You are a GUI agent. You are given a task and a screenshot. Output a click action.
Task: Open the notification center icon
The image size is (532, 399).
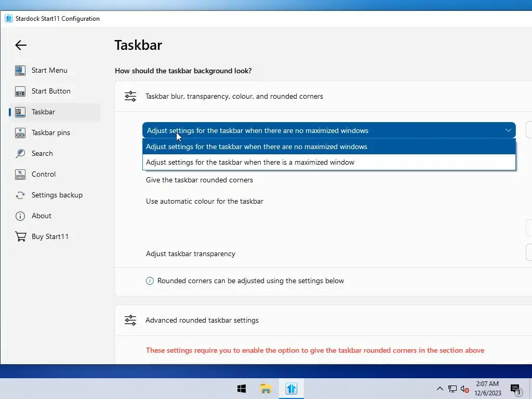(516, 390)
